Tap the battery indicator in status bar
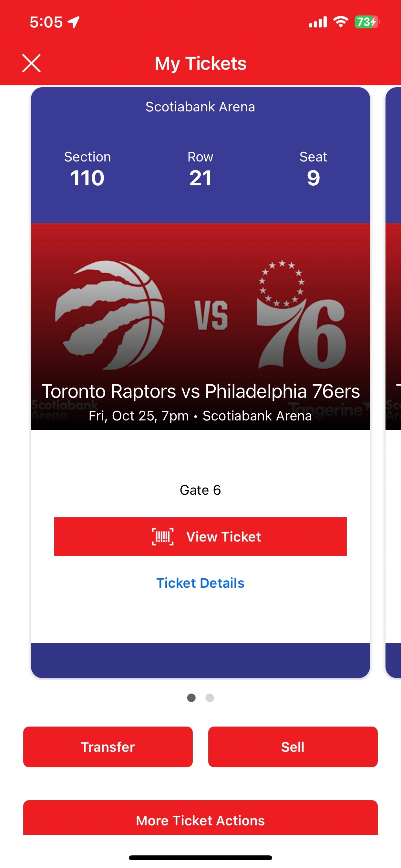Image resolution: width=401 pixels, height=868 pixels. click(367, 22)
